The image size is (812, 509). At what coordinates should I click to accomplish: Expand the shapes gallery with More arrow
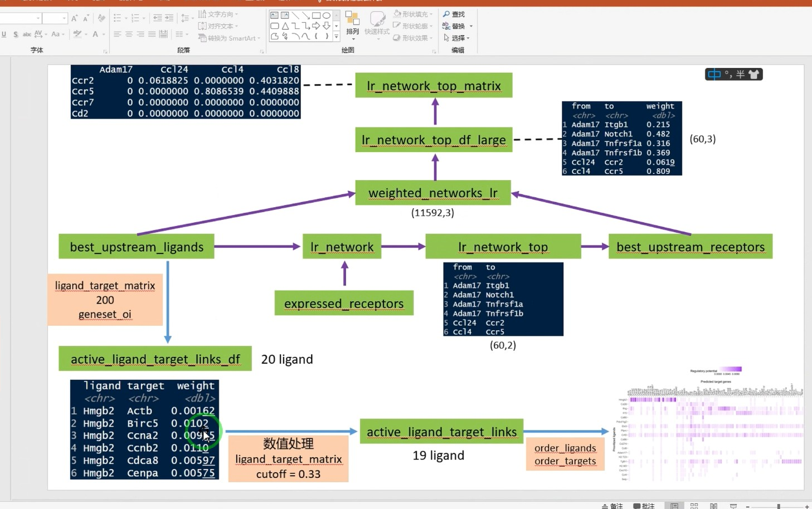tap(336, 37)
